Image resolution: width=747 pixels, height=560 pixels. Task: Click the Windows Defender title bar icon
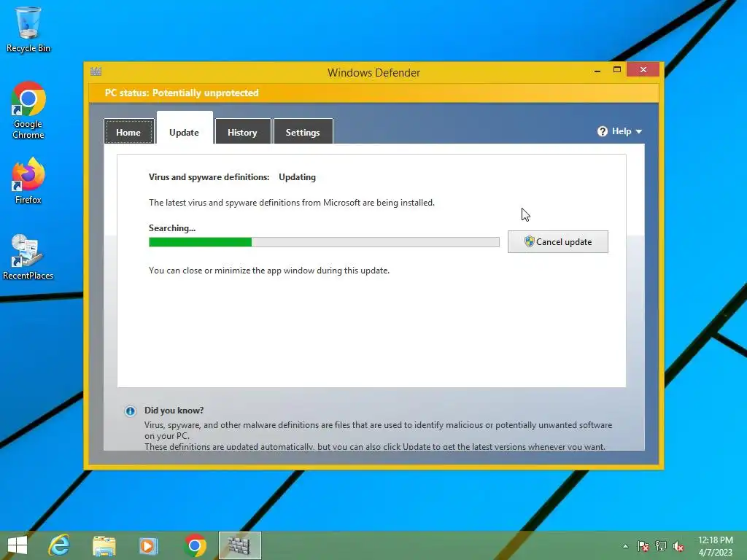pyautogui.click(x=96, y=72)
